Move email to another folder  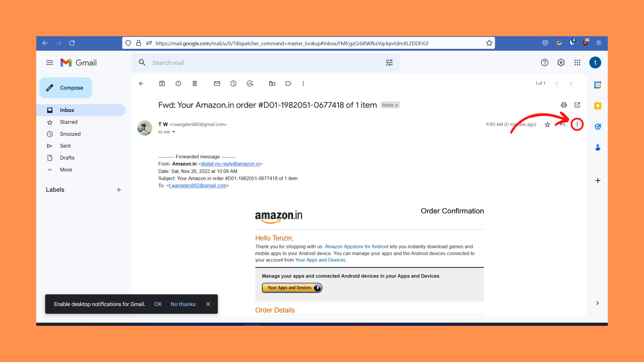pos(272,83)
